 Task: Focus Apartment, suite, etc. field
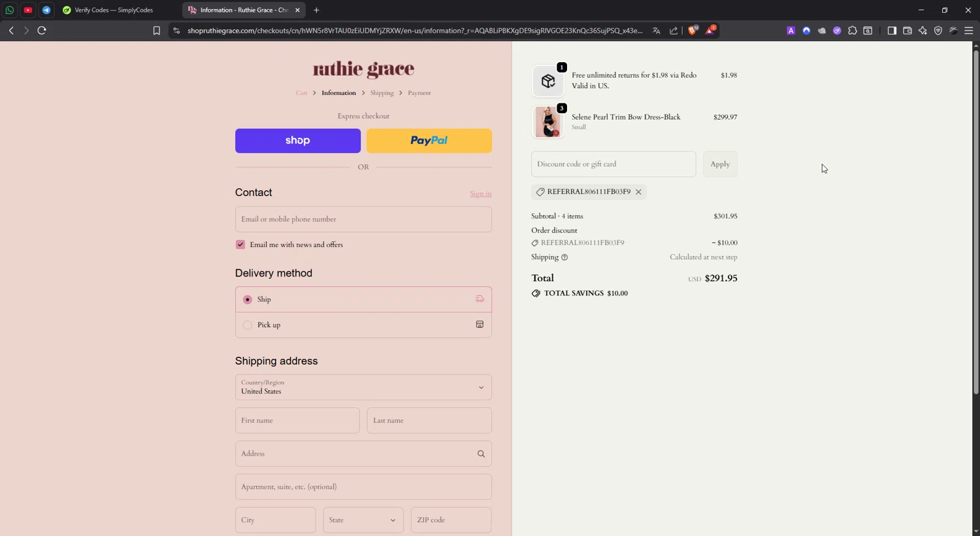coord(363,487)
